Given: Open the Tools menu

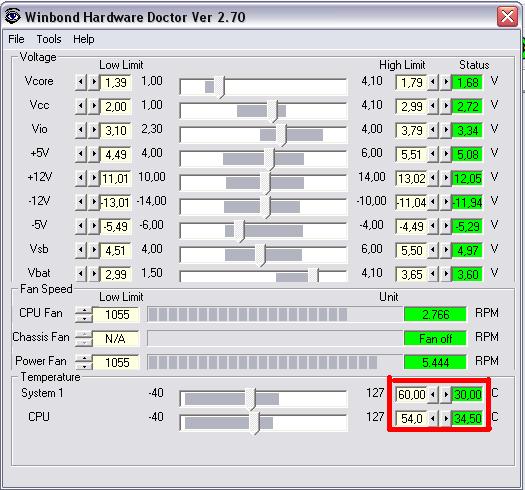Looking at the screenshot, I should (x=49, y=39).
